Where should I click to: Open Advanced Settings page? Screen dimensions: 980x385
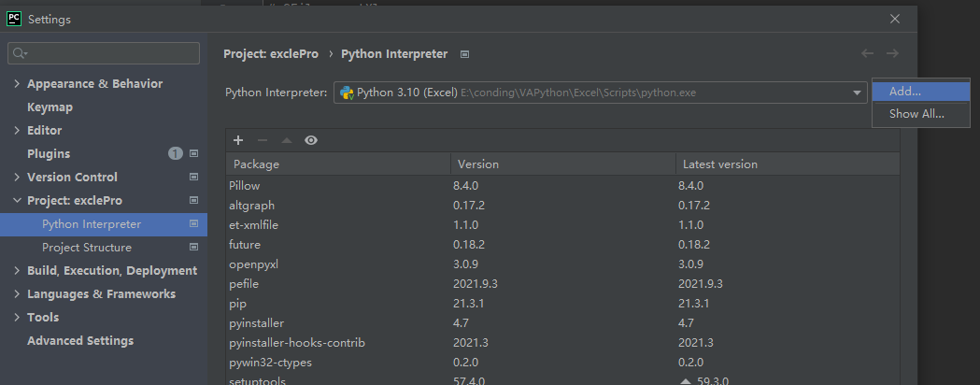80,341
